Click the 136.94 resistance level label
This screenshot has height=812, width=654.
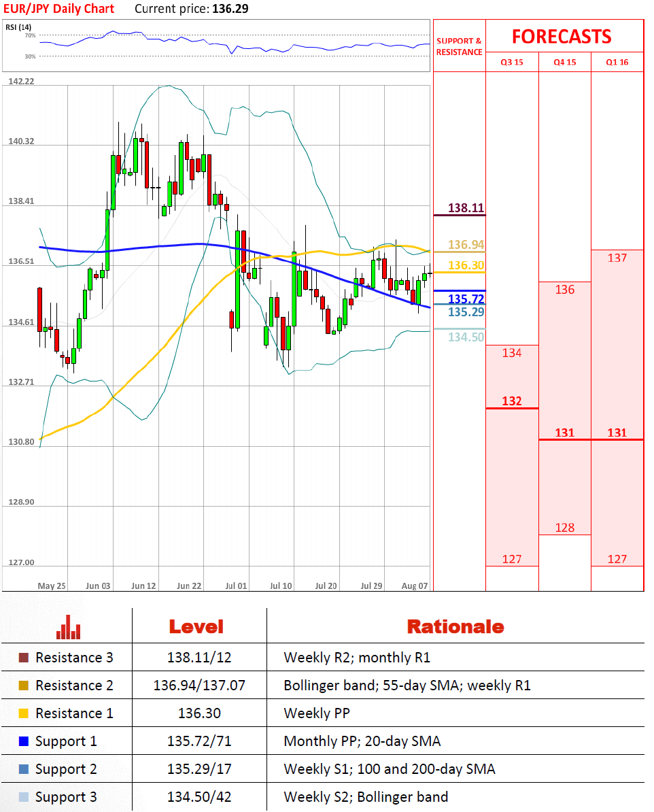[466, 244]
